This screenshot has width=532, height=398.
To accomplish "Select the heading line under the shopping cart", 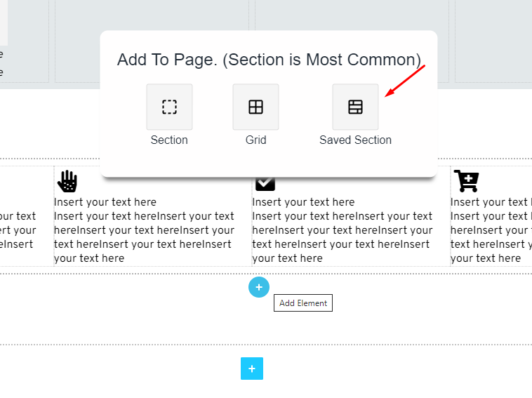I will point(489,202).
